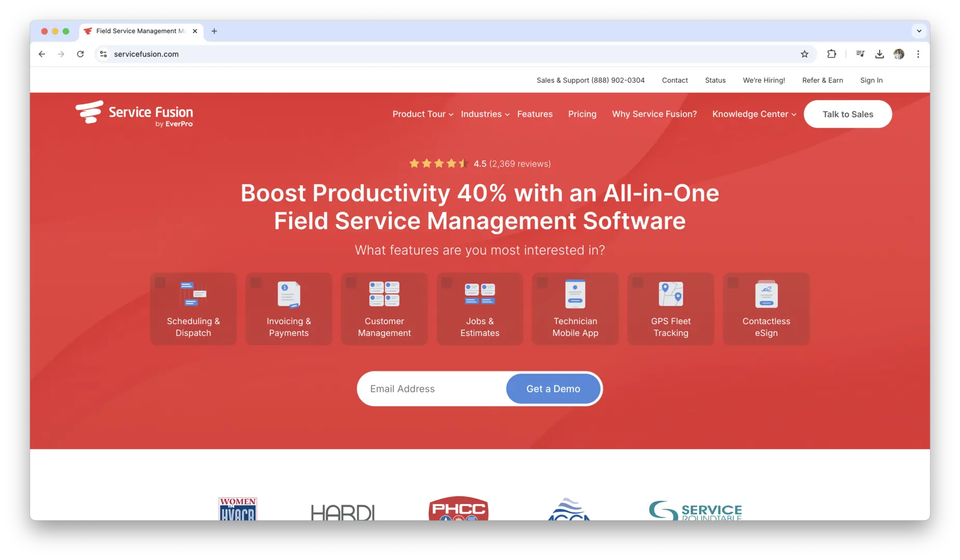Go back to the previous page
The image size is (960, 560).
pos(42,54)
